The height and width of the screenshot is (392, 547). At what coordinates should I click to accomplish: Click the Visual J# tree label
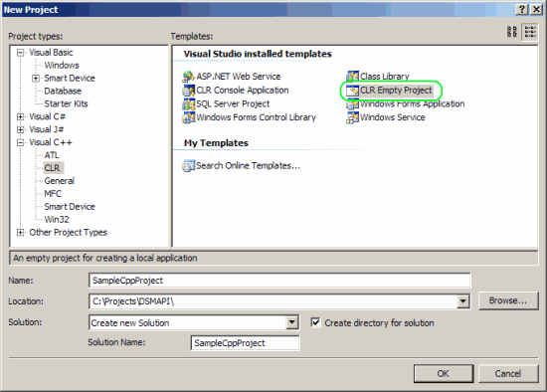coord(47,129)
